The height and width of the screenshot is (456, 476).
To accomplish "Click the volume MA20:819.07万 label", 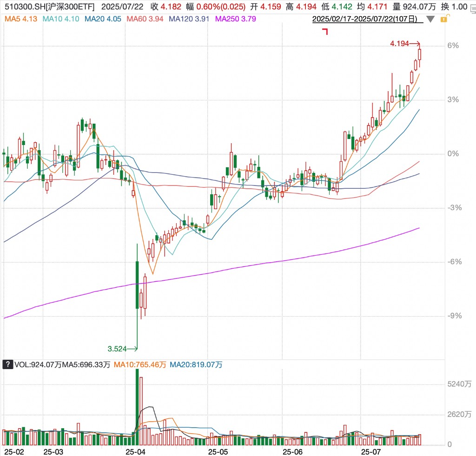I will pos(196,365).
